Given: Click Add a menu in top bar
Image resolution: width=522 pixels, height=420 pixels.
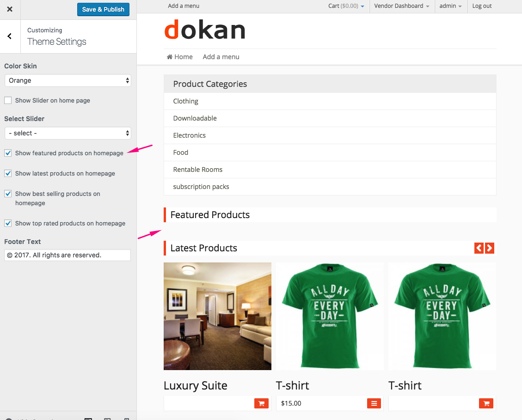Looking at the screenshot, I should [x=184, y=6].
